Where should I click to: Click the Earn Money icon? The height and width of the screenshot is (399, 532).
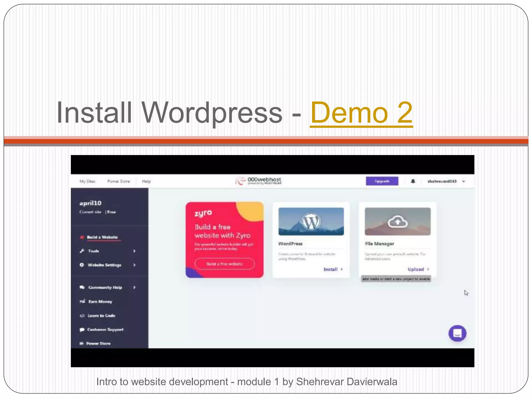(x=82, y=301)
